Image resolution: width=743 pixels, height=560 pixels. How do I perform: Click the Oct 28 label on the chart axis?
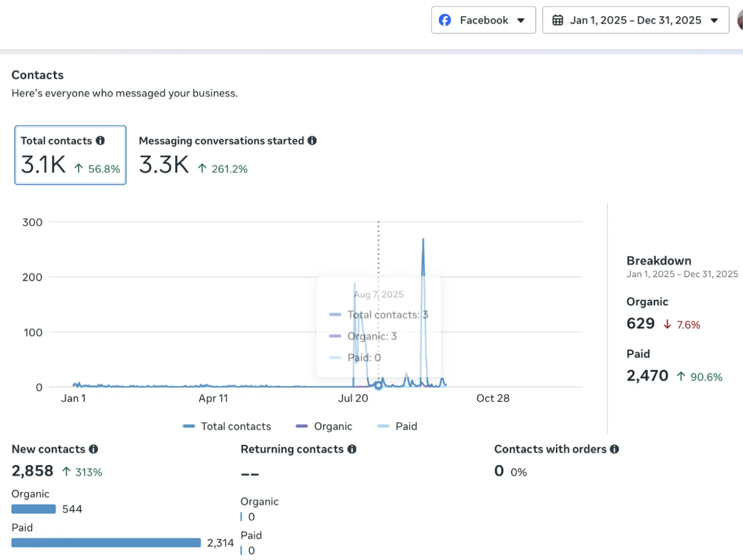[493, 398]
